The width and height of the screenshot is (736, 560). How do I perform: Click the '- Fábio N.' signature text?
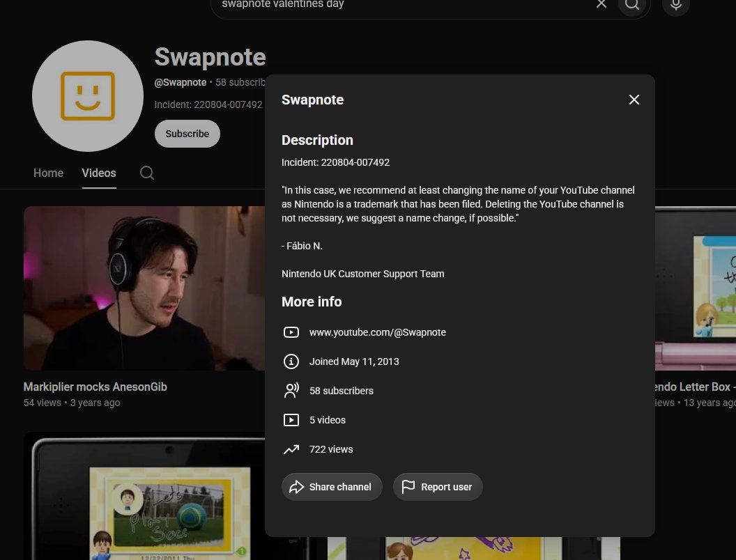302,246
